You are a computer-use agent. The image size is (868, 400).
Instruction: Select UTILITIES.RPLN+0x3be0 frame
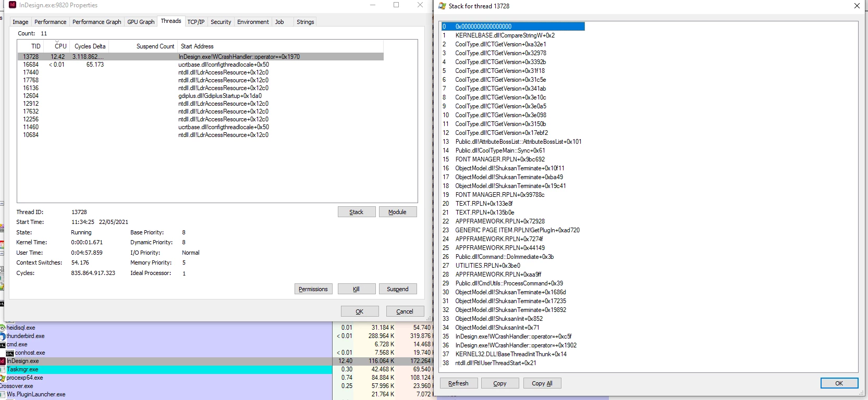pyautogui.click(x=487, y=266)
